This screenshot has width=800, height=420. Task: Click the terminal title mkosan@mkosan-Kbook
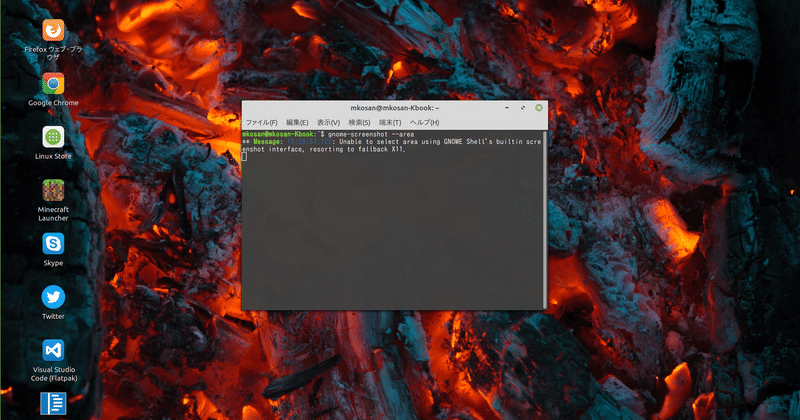[x=394, y=108]
